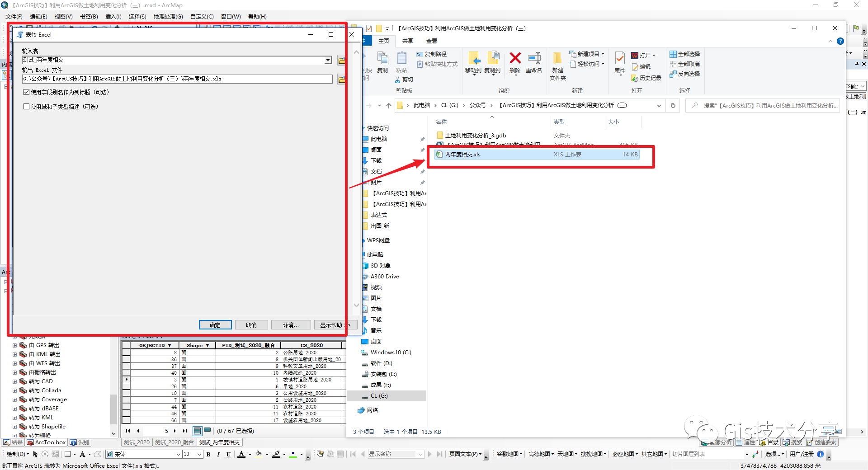Expand Explorer address bar history dropdown
Screen dimensions: 868x470
659,105
